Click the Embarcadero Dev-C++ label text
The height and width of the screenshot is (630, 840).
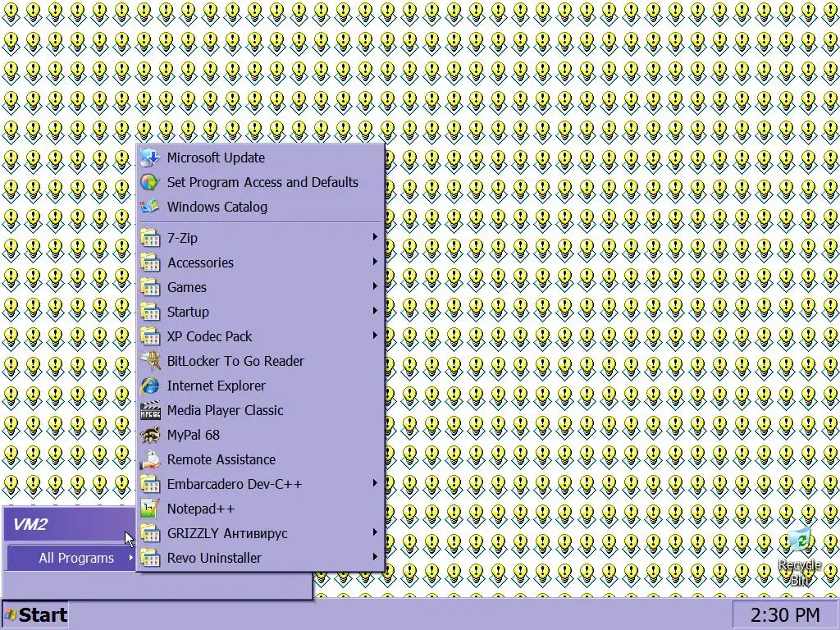(x=235, y=484)
